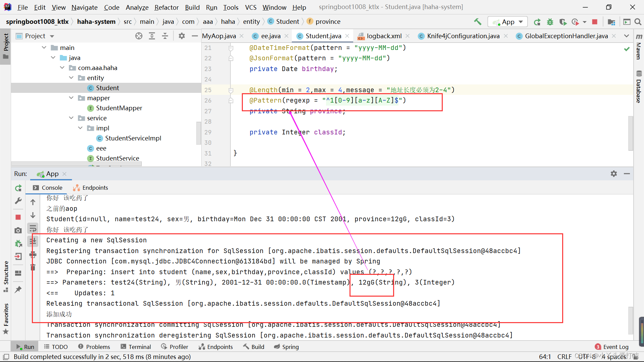The image size is (644, 362).
Task: Open Project Structure icon in toolbar
Action: [x=611, y=22]
